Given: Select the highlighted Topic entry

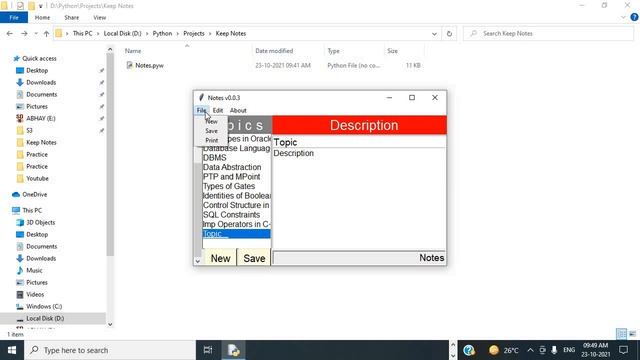Looking at the screenshot, I should click(236, 233).
